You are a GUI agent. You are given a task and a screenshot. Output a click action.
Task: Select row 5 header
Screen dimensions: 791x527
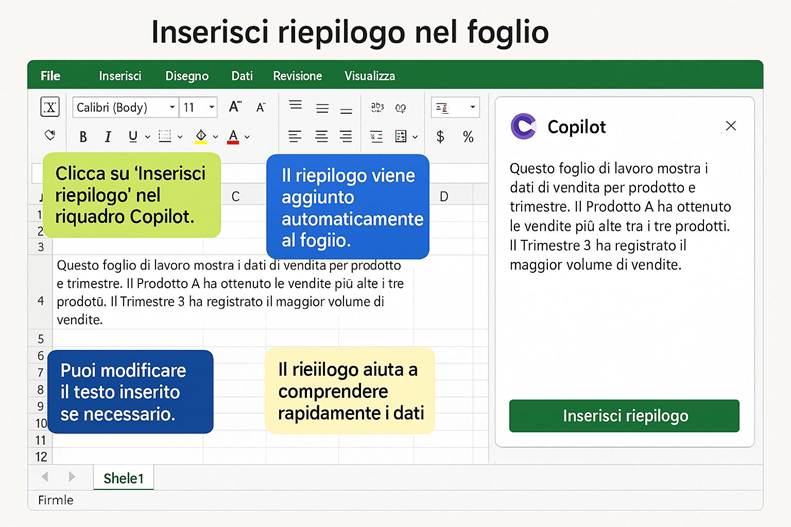tap(41, 338)
